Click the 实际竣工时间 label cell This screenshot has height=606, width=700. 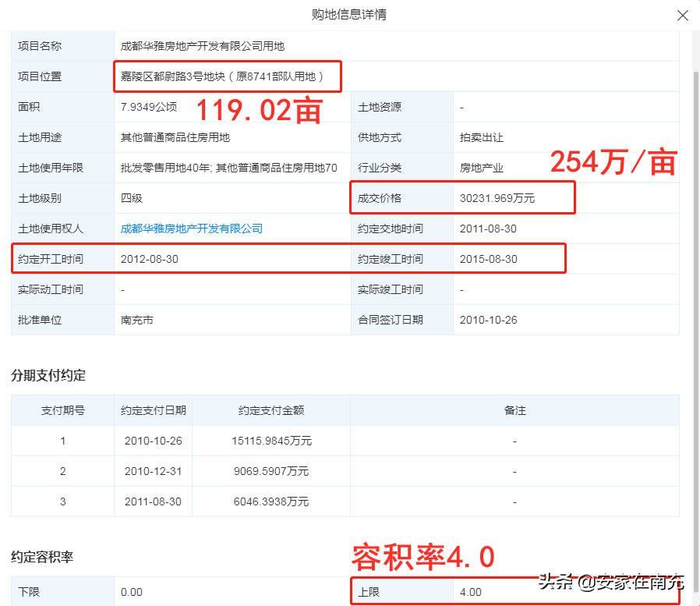coord(401,289)
